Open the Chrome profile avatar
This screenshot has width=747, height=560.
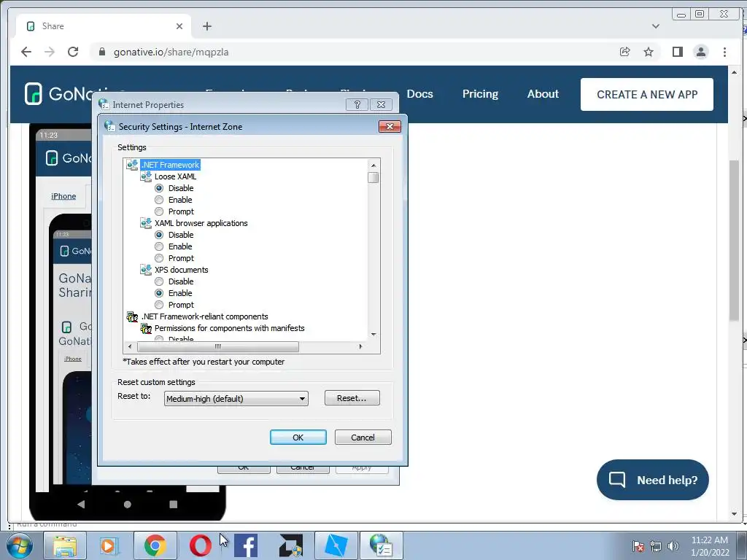(x=701, y=52)
